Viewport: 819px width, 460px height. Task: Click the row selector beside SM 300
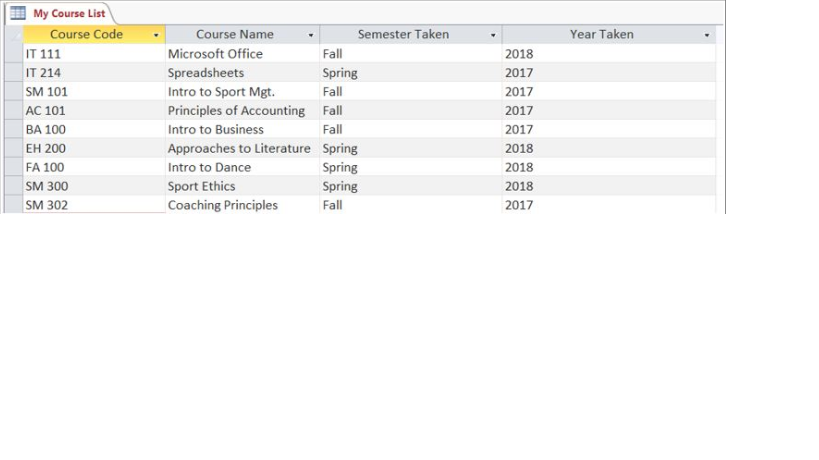(13, 187)
